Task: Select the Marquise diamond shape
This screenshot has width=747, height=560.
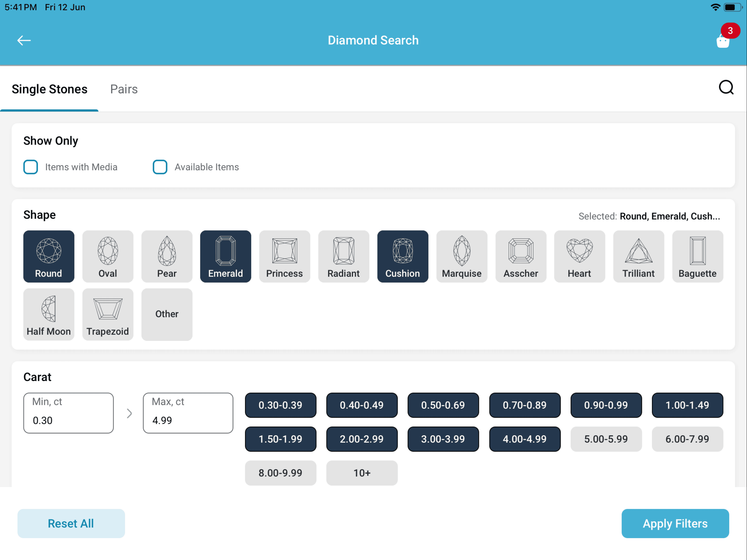Action: click(x=462, y=256)
